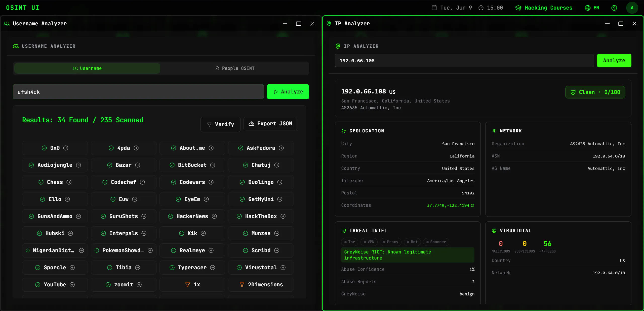Image resolution: width=644 pixels, height=311 pixels.
Task: Open HackerNews profile arrow icon
Action: [214, 216]
